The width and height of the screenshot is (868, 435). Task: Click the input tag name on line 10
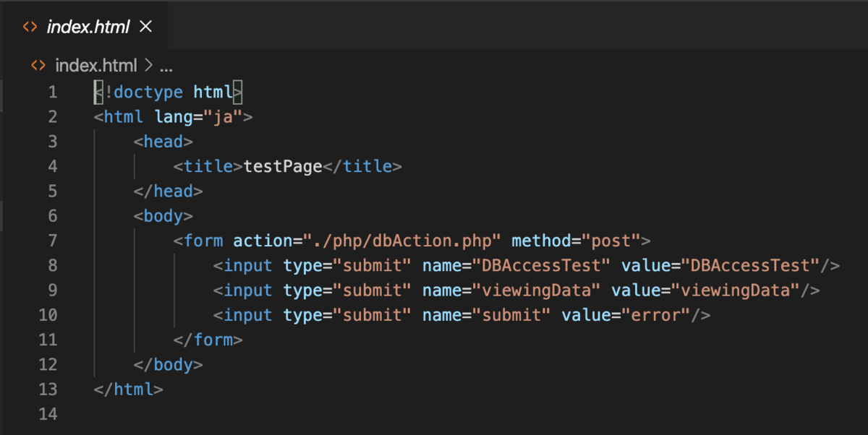tap(248, 315)
